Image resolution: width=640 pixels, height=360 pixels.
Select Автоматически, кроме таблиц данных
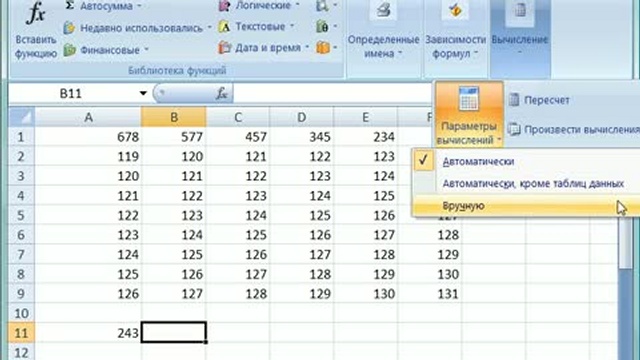533,184
